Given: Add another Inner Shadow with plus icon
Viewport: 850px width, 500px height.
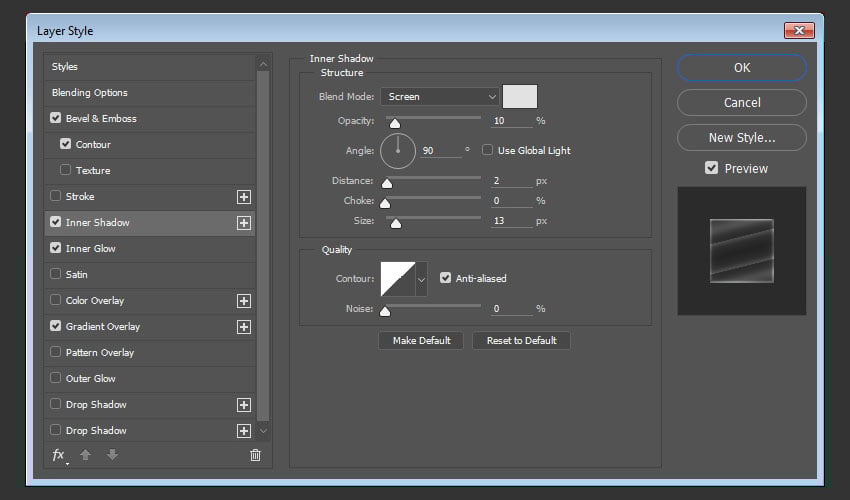Looking at the screenshot, I should pyautogui.click(x=243, y=223).
